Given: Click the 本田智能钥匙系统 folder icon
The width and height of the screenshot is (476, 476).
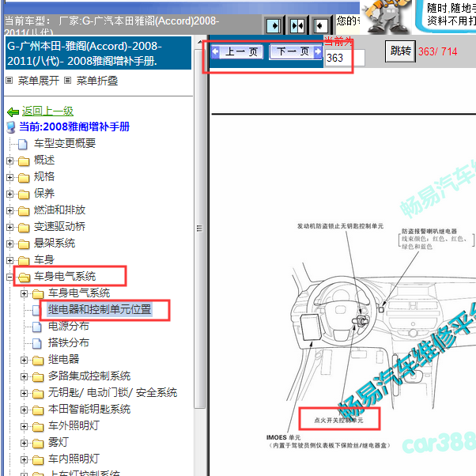Looking at the screenshot, I should pyautogui.click(x=38, y=410).
